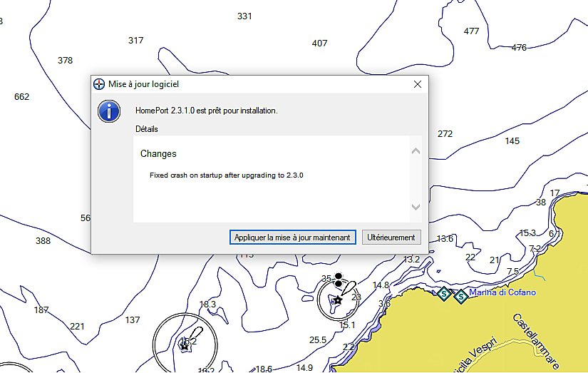Viewport: 588px width, 373px height.
Task: Click depth sounding 331 on the map
Action: click(x=244, y=16)
